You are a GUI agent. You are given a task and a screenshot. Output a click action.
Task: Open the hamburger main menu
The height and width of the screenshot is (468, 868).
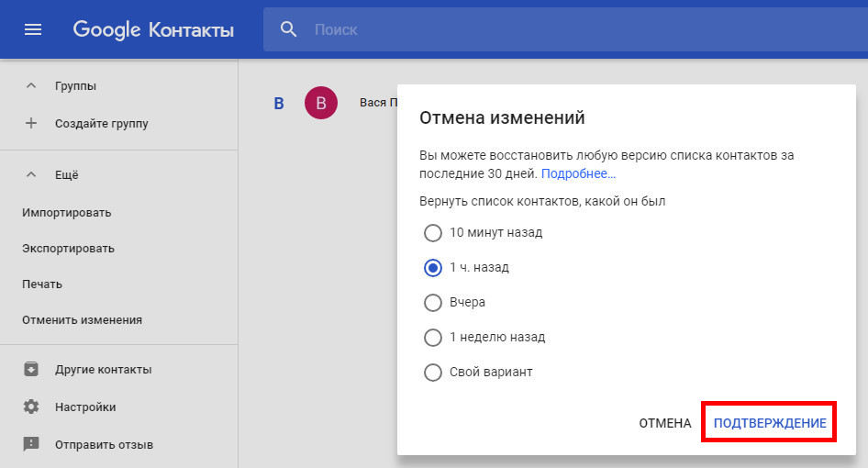click(33, 29)
